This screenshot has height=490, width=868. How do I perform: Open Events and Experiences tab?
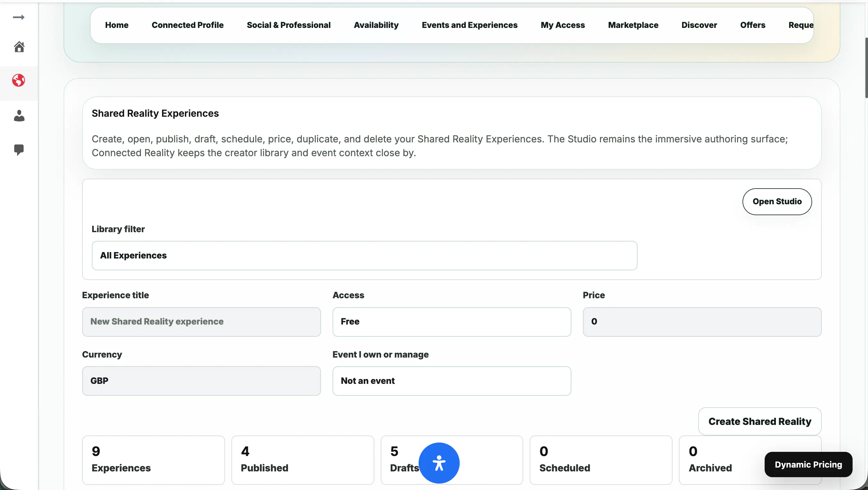[469, 25]
